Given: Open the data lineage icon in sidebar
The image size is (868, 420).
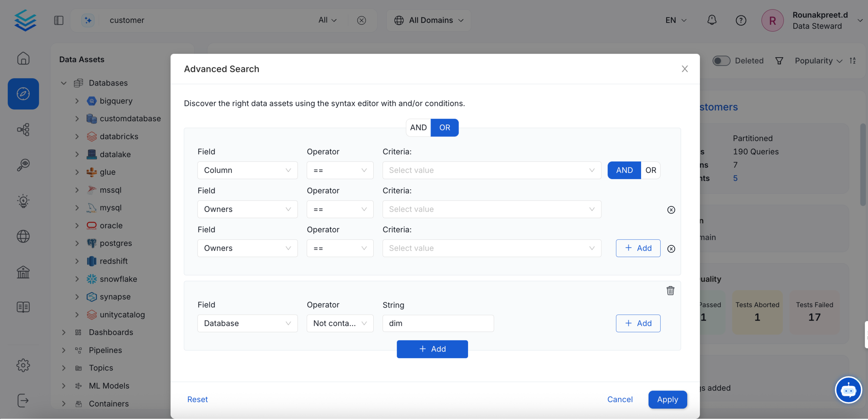Looking at the screenshot, I should pos(23,129).
